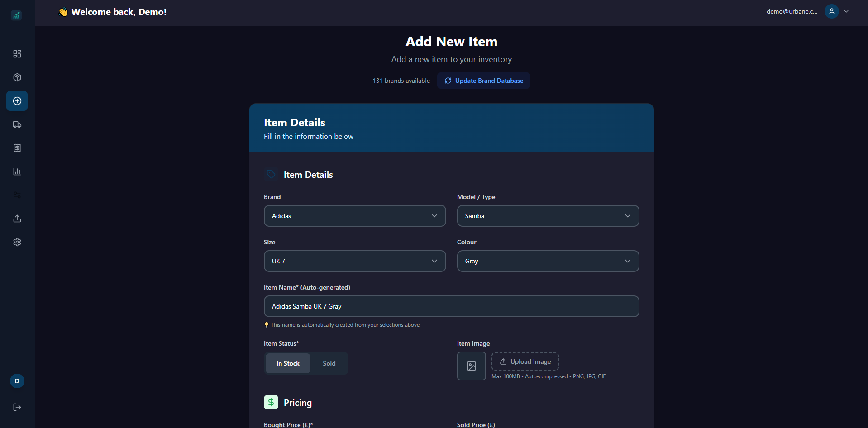Image resolution: width=868 pixels, height=428 pixels.
Task: Open the Colour dropdown showing Gray
Action: 548,261
